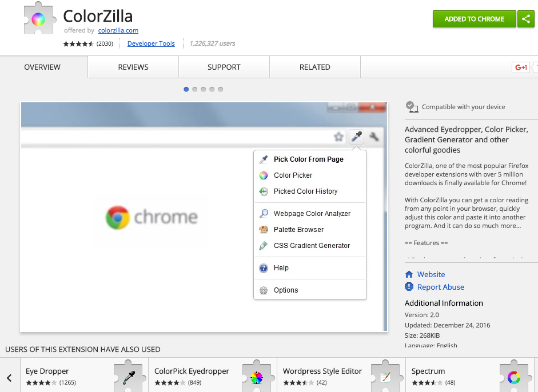Click the wrench icon in preview toolbar

[374, 137]
